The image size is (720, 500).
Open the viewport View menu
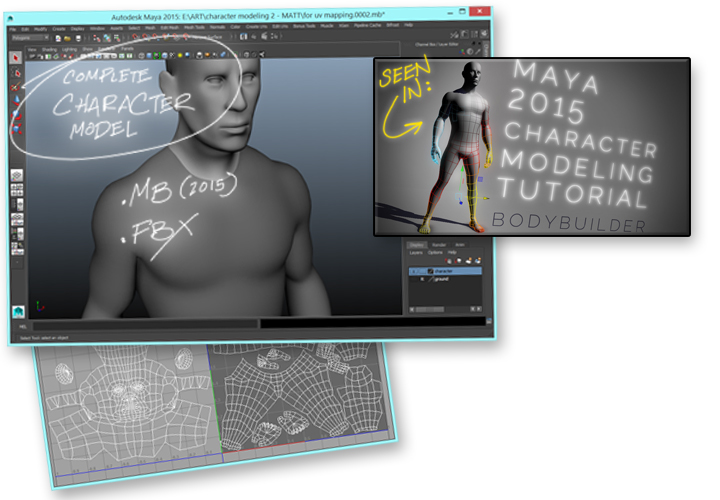(32, 50)
